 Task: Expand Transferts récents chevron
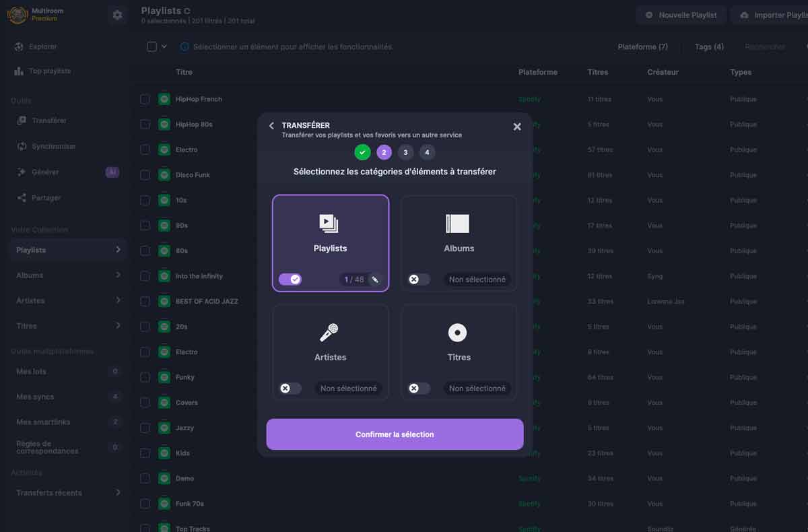(118, 492)
